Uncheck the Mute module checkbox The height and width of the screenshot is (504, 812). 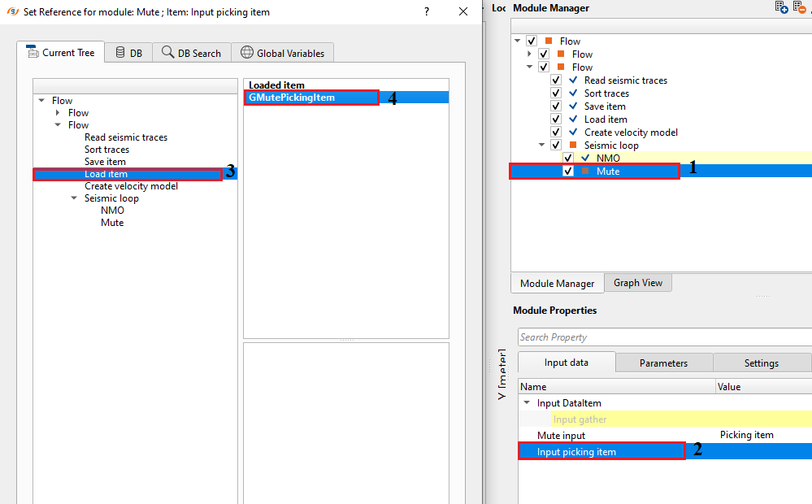coord(568,172)
